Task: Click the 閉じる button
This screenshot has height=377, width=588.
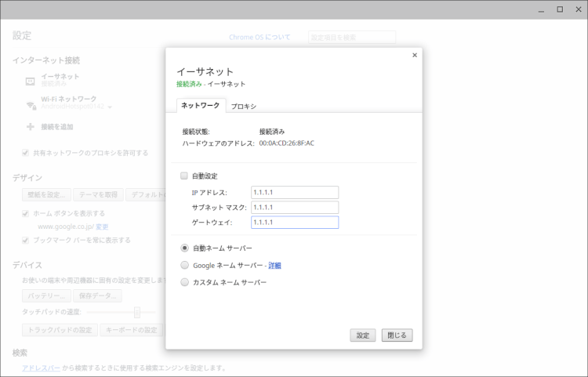Action: tap(397, 335)
